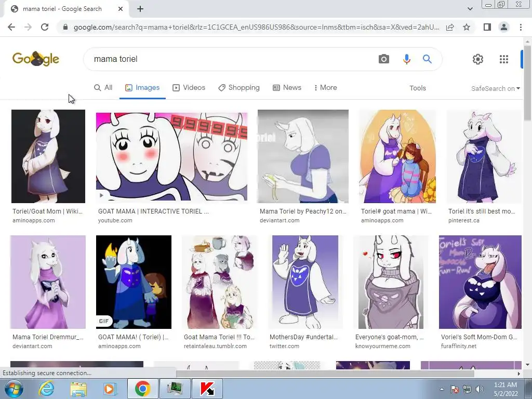Show hidden system tray icons

tap(442, 389)
